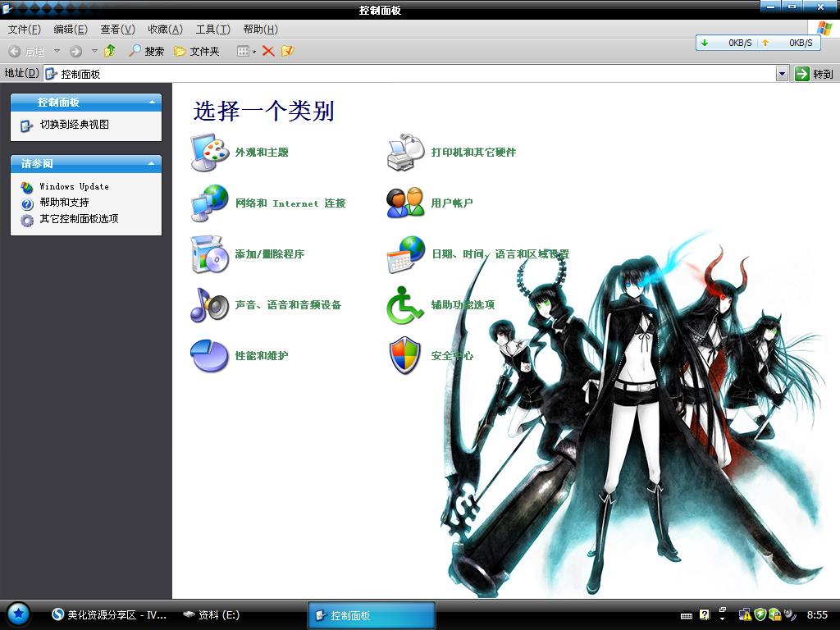
Task: Open the 辅助功能选项 wheelchair icon
Action: 405,305
